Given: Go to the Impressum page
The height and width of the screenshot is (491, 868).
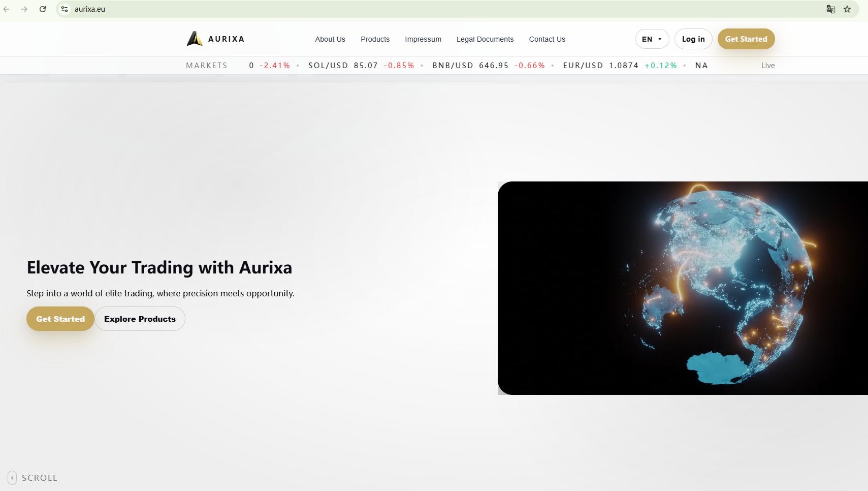Looking at the screenshot, I should 423,39.
